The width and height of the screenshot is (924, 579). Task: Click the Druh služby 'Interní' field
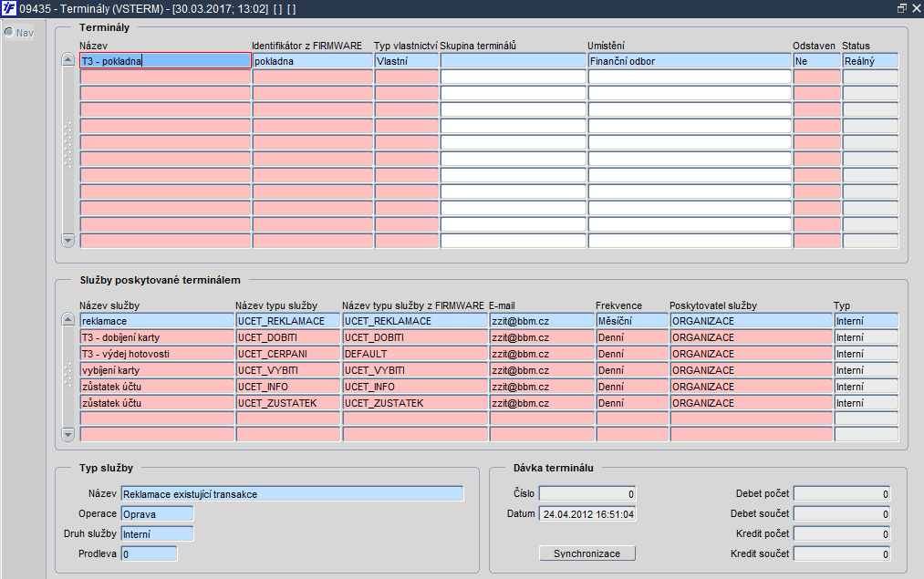pyautogui.click(x=157, y=533)
